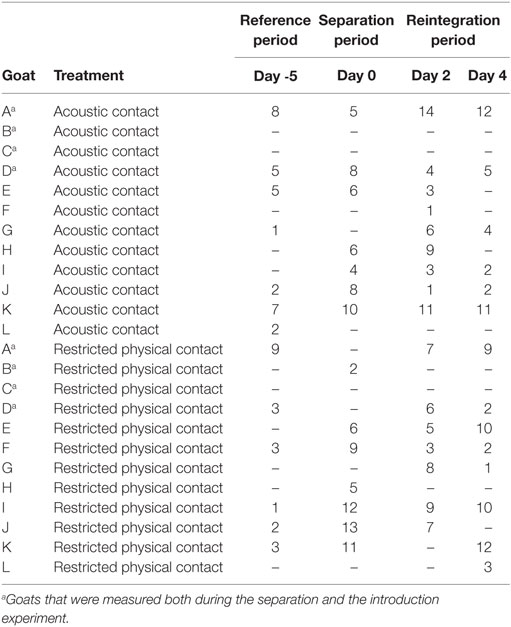The width and height of the screenshot is (511, 627).
Task: Click goat F label in Restricted section
Action: click(6, 448)
